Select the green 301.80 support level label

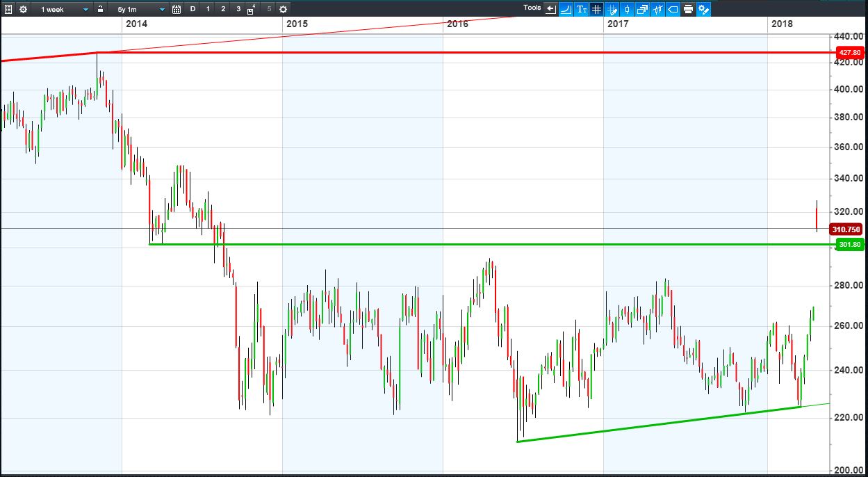click(850, 244)
